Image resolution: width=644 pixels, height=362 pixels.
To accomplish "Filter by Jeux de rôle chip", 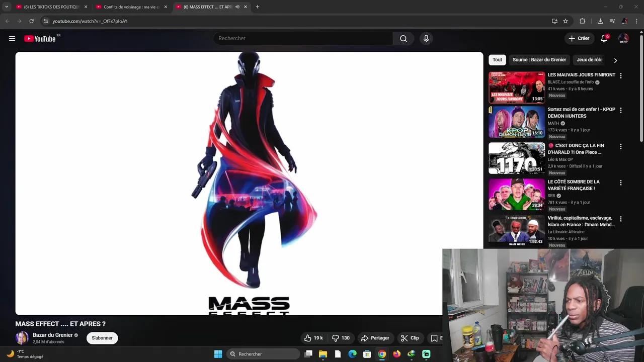I will [x=589, y=60].
